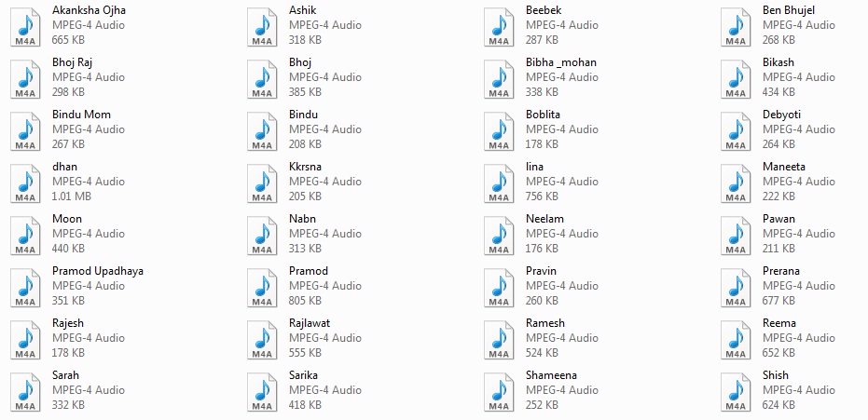The height and width of the screenshot is (420, 868).
Task: Select the Ramesh M4A icon
Action: click(x=500, y=340)
